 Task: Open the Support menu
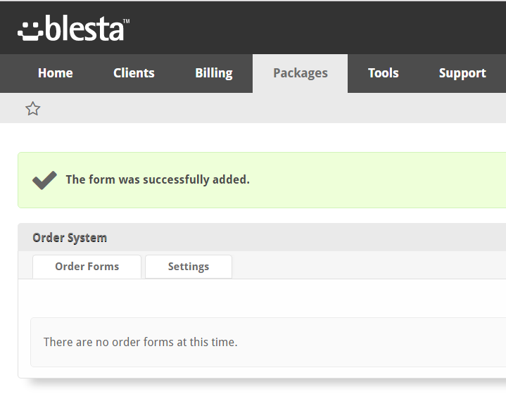(462, 73)
